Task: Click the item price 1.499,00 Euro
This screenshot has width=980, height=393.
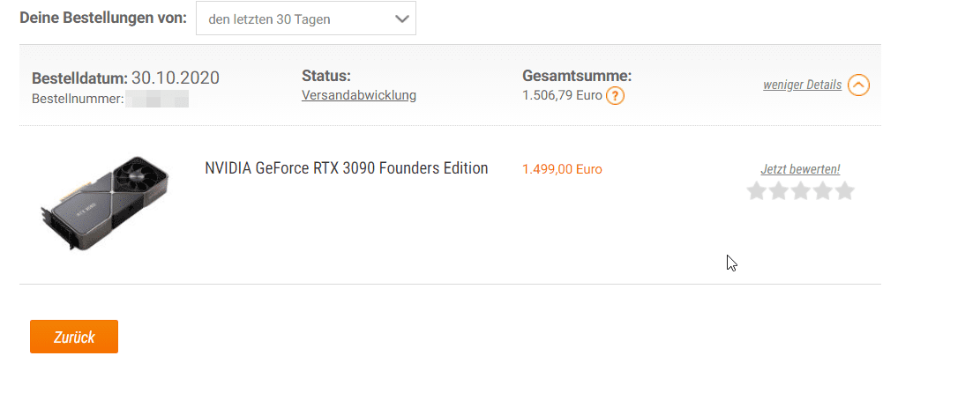Action: click(x=562, y=169)
